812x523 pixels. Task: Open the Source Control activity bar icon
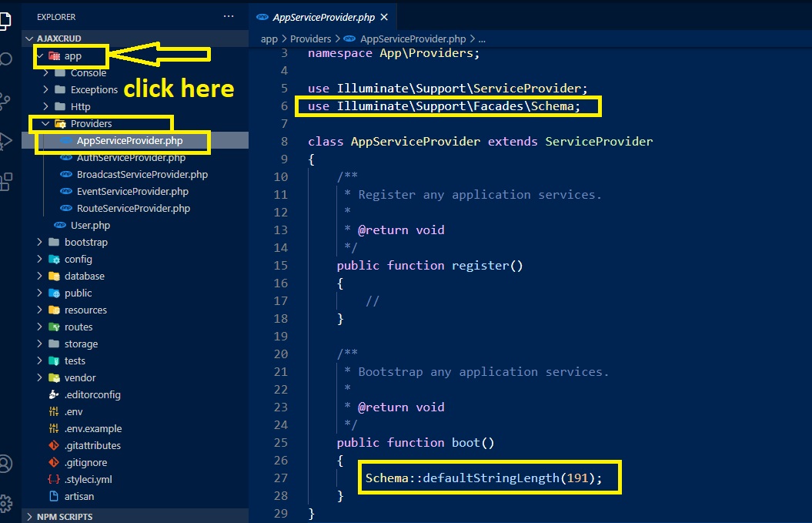click(x=5, y=101)
